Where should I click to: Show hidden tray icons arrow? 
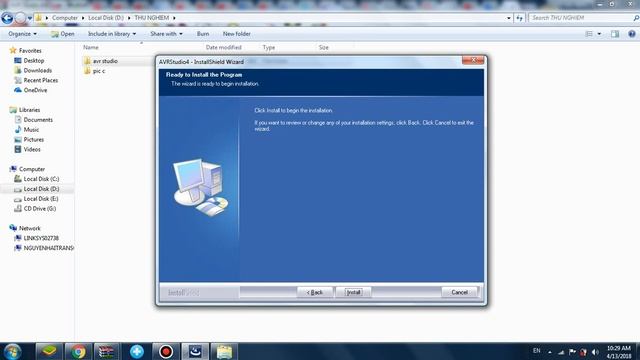click(x=550, y=352)
